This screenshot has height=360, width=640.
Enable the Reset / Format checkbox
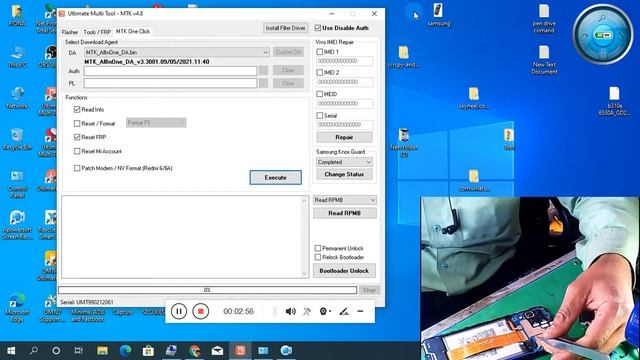[x=77, y=123]
